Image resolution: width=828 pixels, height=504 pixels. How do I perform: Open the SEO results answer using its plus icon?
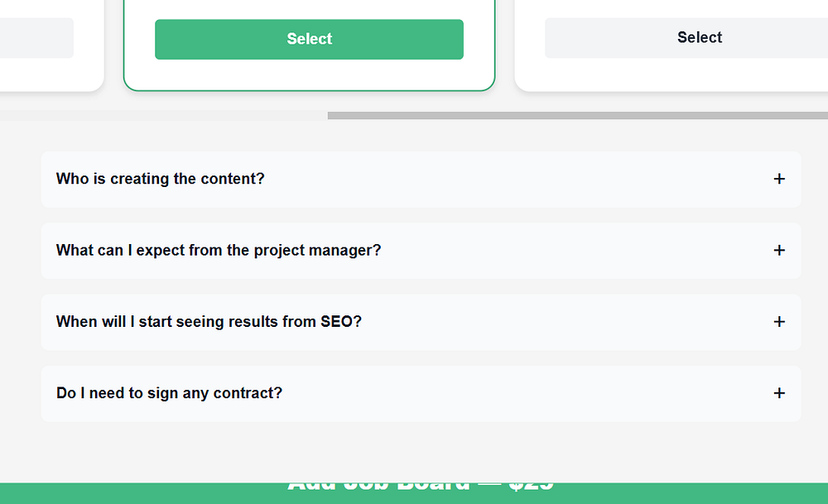[x=778, y=322]
